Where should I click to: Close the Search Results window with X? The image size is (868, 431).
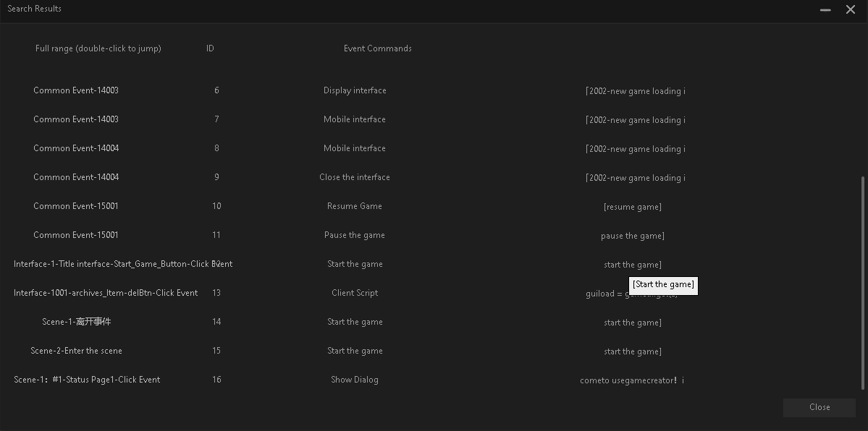(x=851, y=9)
